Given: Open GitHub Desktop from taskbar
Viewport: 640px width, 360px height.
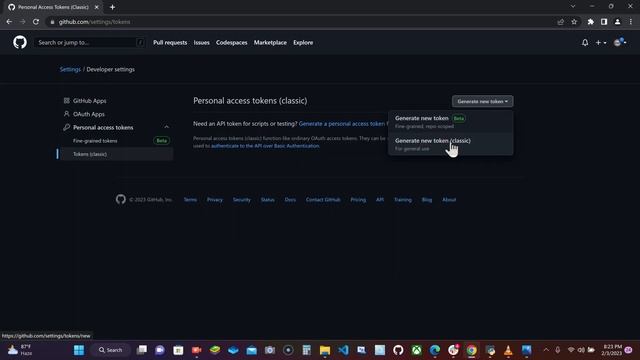Looking at the screenshot, I should pos(398,350).
